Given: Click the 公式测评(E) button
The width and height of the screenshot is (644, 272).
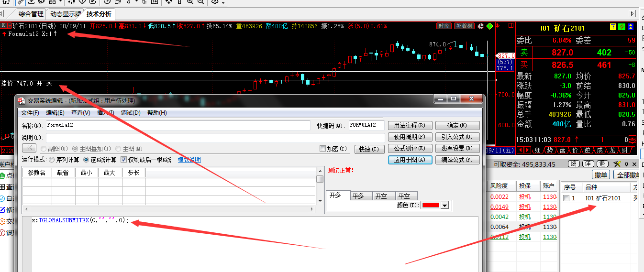Looking at the screenshot, I should point(410,148).
